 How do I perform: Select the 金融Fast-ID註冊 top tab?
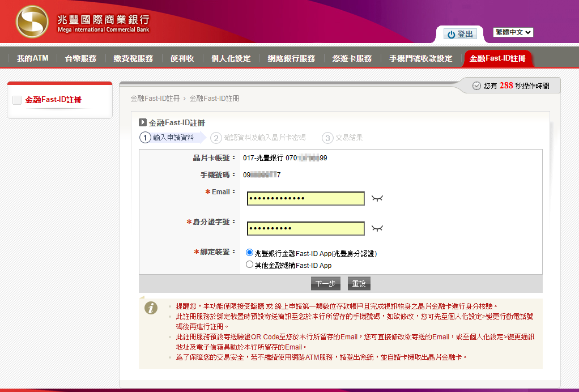click(x=497, y=58)
